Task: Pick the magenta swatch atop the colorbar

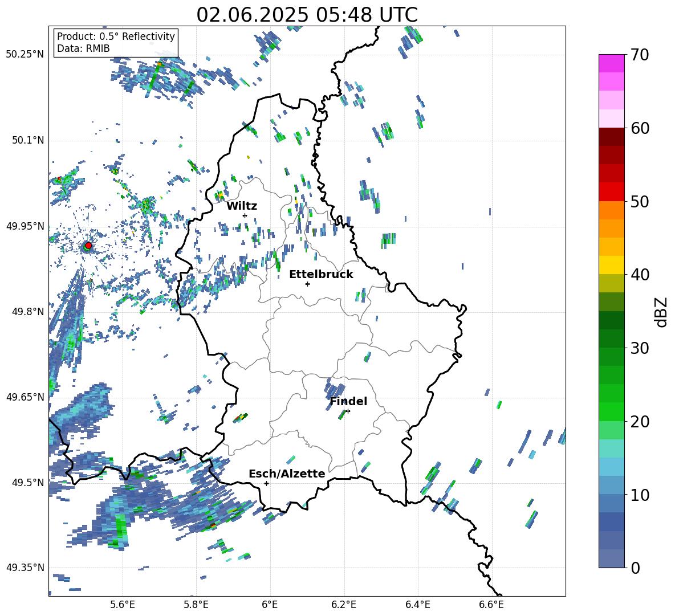Action: click(611, 63)
